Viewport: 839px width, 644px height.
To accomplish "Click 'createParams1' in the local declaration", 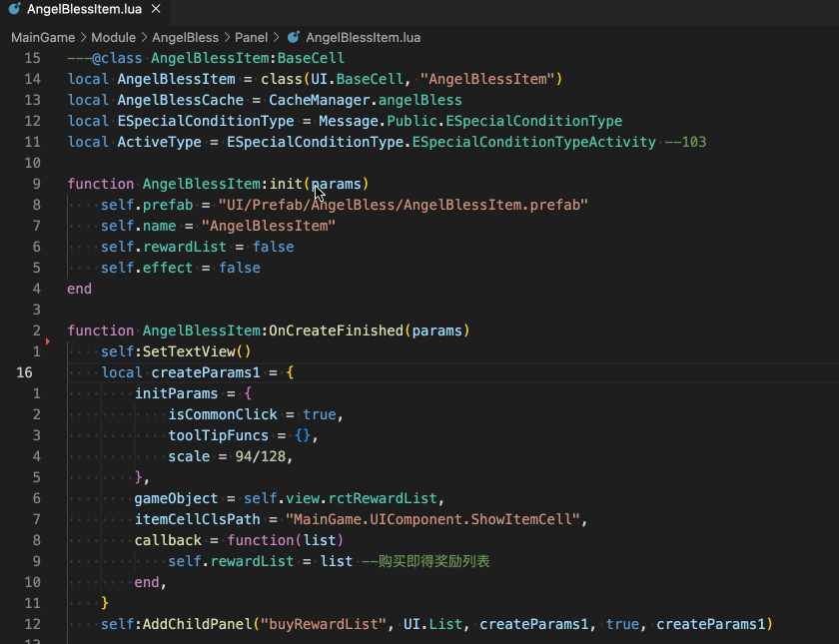I will (206, 372).
